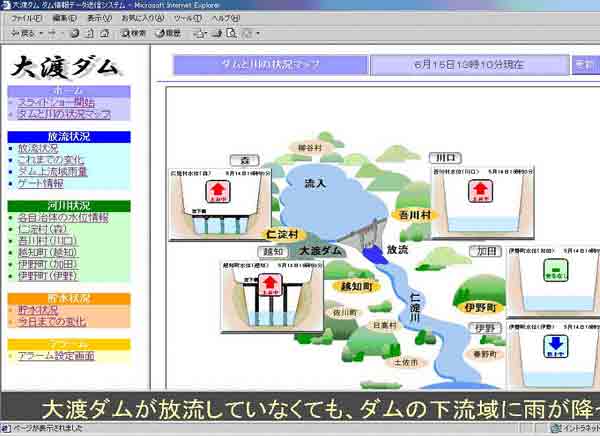Screen dimensions: 600x436
Task: Open アラーム設定画面 alarm settings link
Action: click(56, 355)
